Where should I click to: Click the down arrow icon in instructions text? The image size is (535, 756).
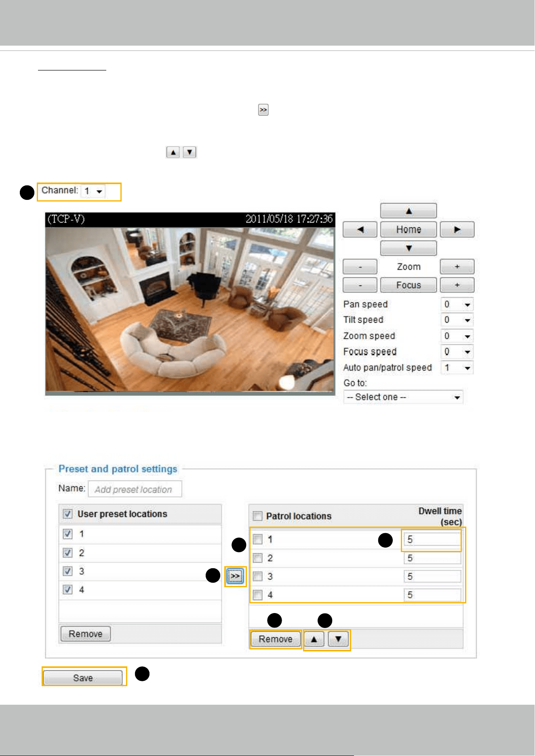tap(190, 152)
